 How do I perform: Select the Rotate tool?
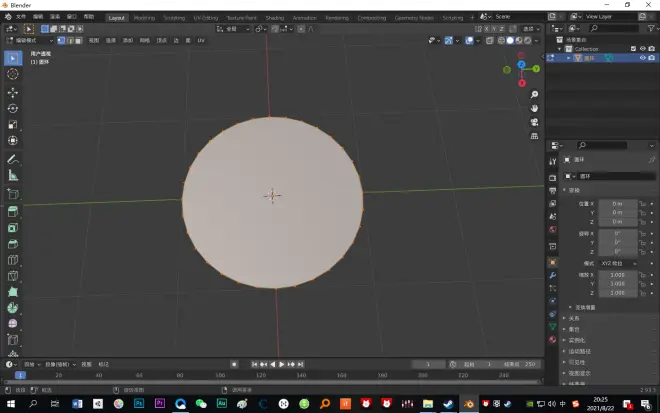(13, 108)
